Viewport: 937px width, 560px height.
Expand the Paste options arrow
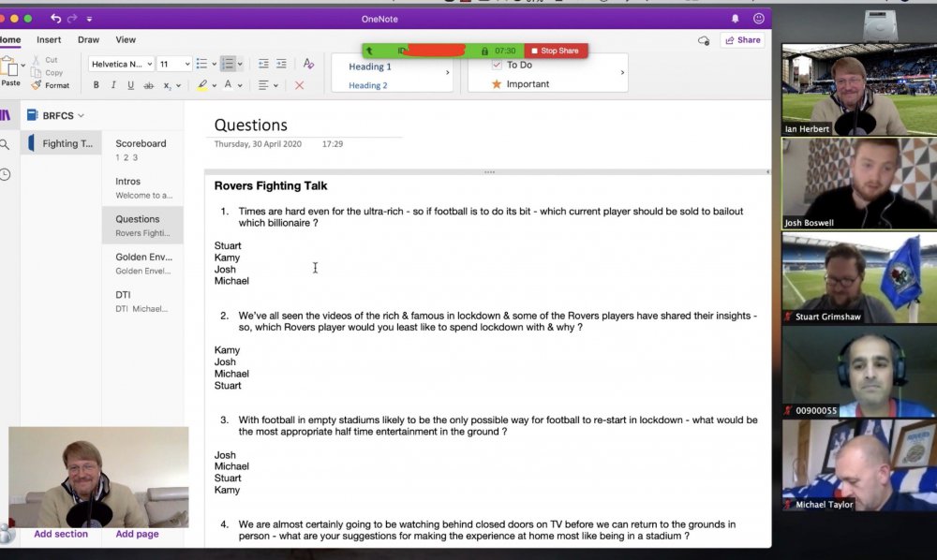(23, 65)
